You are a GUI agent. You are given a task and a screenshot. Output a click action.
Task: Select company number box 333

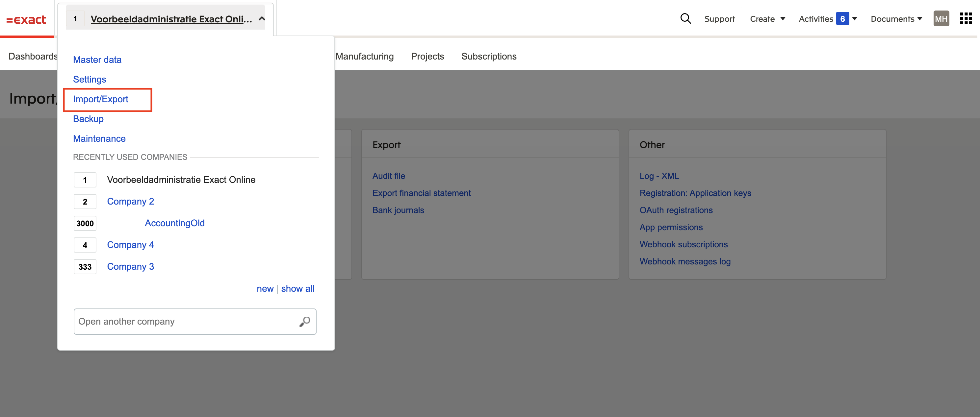click(x=85, y=266)
